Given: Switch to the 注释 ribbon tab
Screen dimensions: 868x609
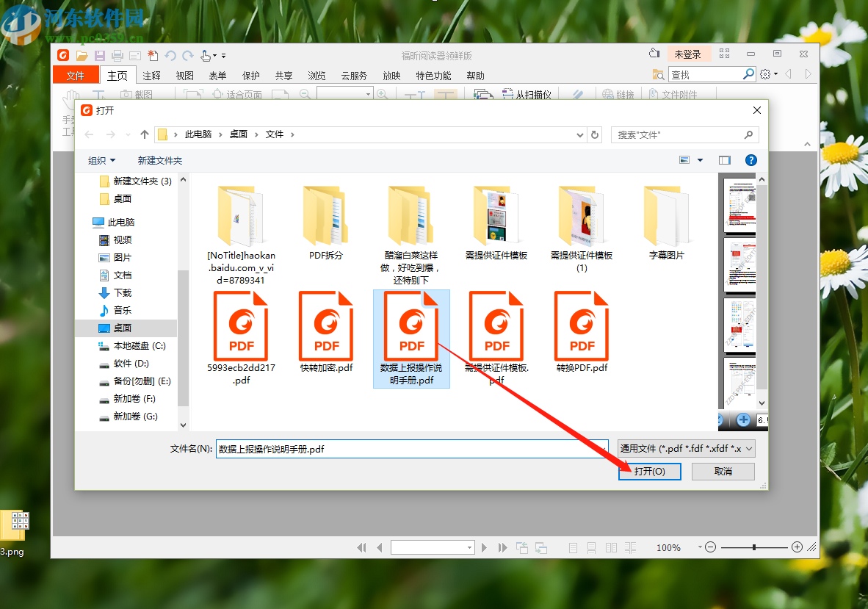Looking at the screenshot, I should [x=151, y=75].
